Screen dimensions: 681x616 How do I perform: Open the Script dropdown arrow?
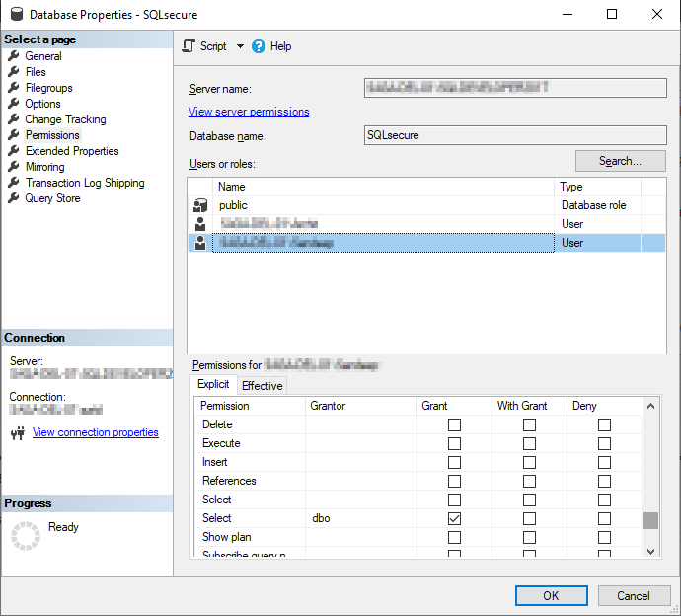pyautogui.click(x=240, y=46)
